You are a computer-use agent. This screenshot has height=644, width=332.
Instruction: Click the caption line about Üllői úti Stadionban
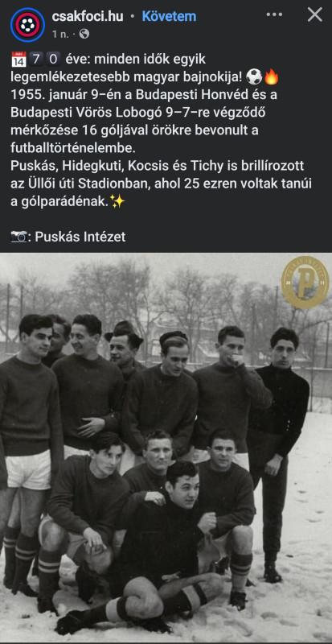pyautogui.click(x=161, y=184)
